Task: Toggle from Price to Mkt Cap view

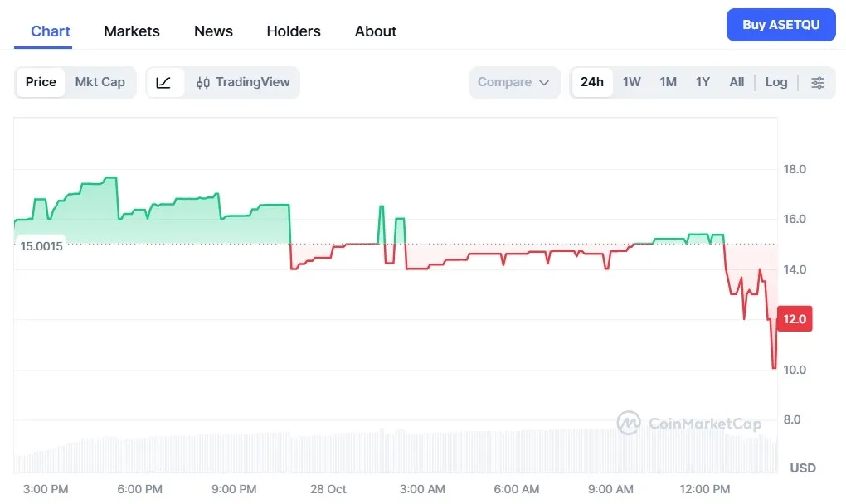Action: point(100,82)
